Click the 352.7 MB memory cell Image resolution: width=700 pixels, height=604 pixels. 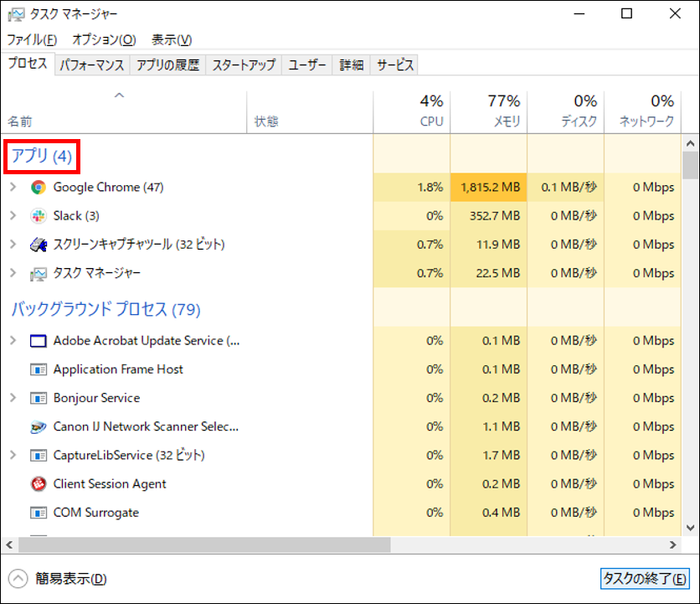(x=488, y=216)
